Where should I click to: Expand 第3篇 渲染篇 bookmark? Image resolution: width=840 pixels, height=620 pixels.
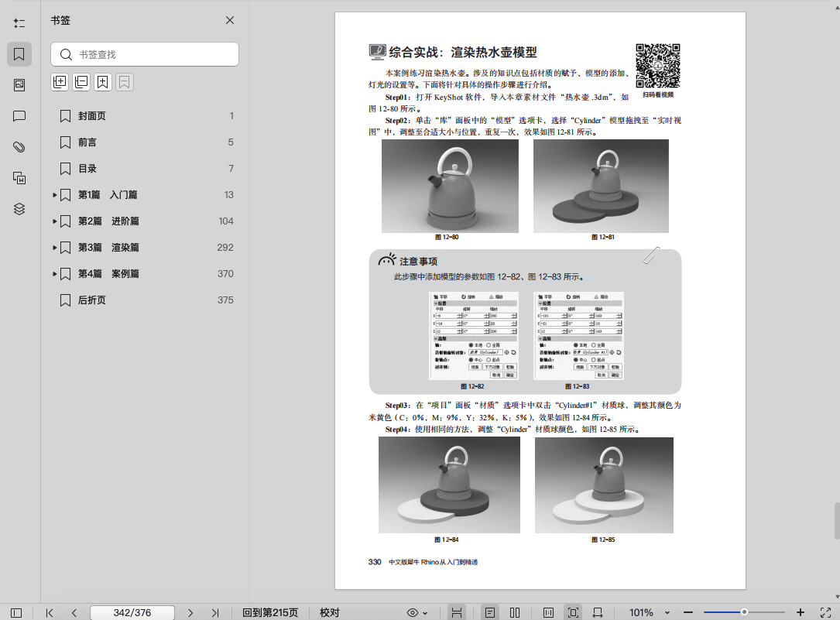55,248
